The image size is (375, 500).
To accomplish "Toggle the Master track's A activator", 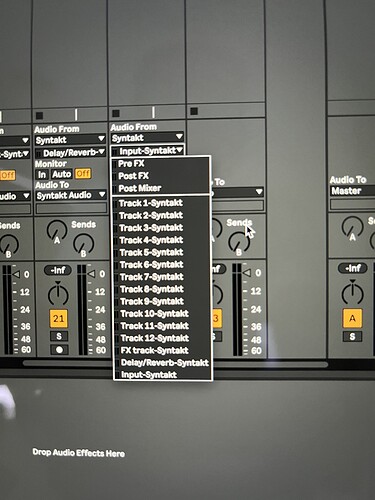I will coord(352,318).
